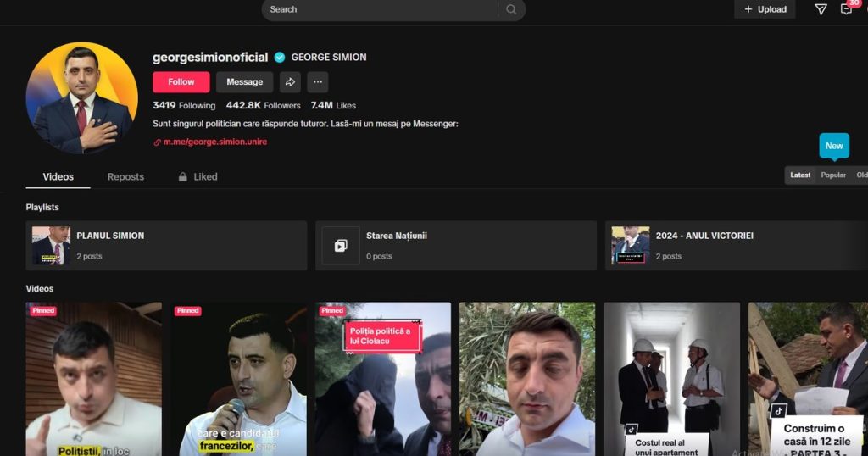The height and width of the screenshot is (456, 868).
Task: Switch to the Liked tab
Action: click(x=198, y=176)
